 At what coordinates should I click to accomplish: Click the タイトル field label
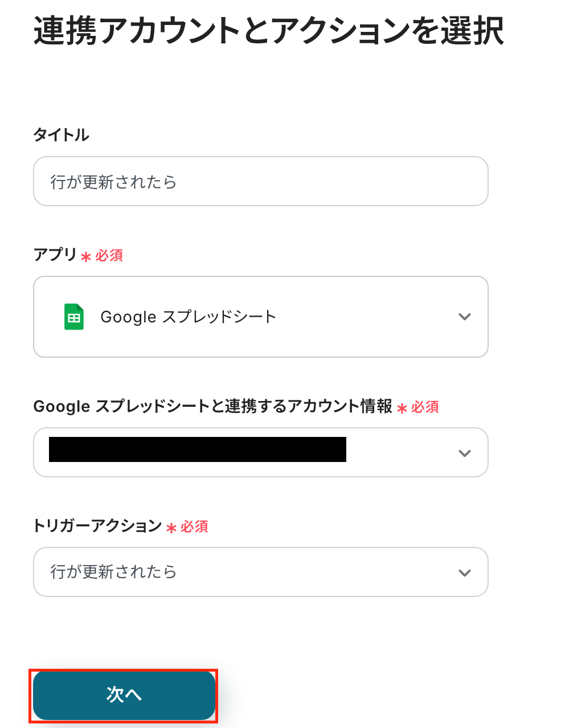61,135
